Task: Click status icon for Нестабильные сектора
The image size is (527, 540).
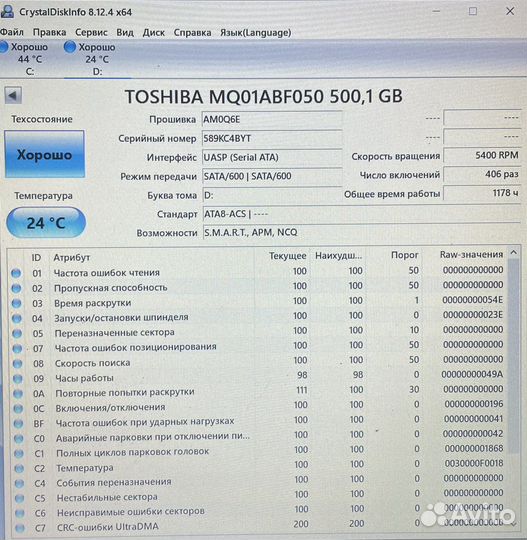Action: coord(20,498)
